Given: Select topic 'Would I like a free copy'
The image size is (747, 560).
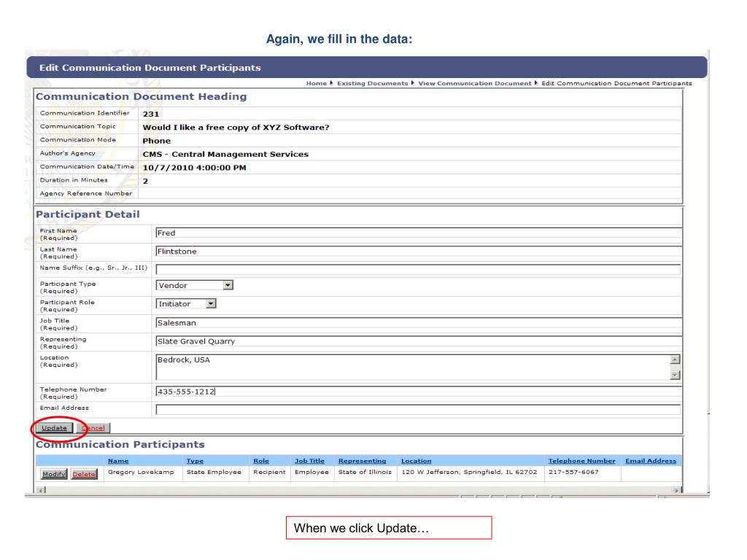Looking at the screenshot, I should (x=236, y=128).
